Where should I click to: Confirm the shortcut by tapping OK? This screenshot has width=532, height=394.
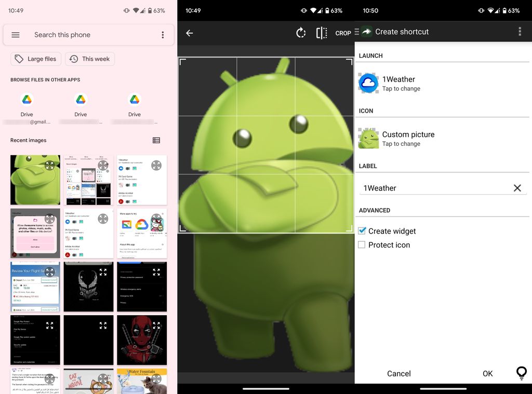[487, 373]
